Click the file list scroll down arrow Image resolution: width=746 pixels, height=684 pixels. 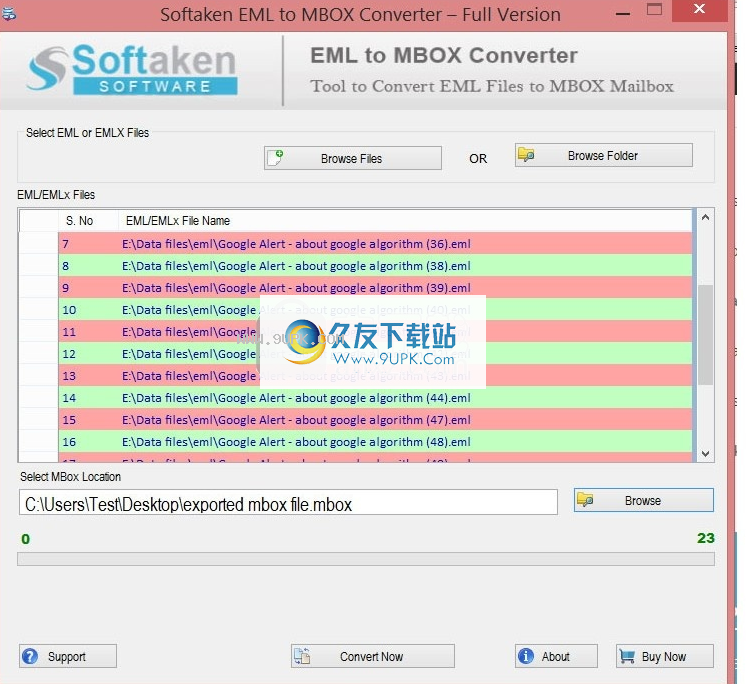point(706,454)
